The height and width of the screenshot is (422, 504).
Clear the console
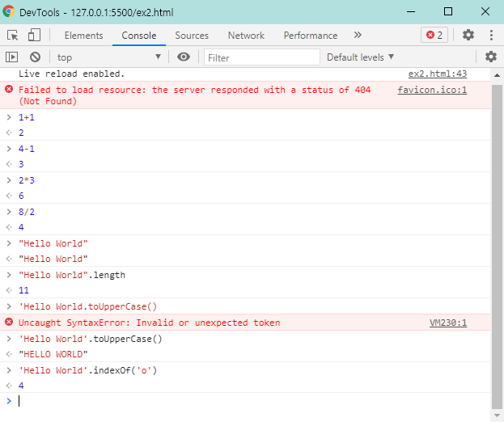click(x=35, y=57)
